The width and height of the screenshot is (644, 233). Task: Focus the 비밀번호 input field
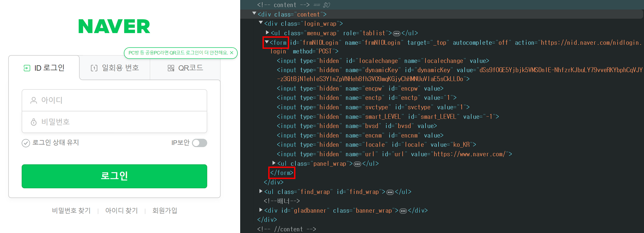(x=114, y=122)
